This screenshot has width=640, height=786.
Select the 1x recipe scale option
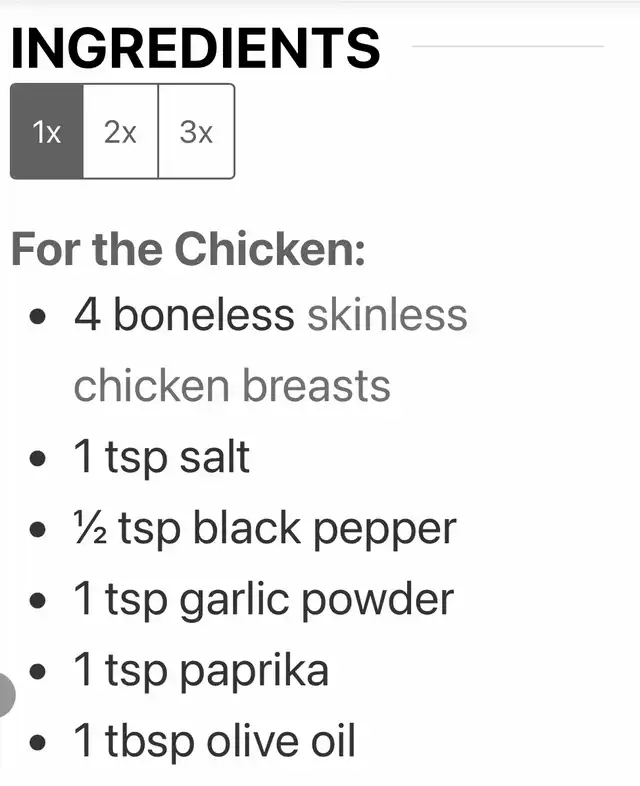[x=47, y=131]
